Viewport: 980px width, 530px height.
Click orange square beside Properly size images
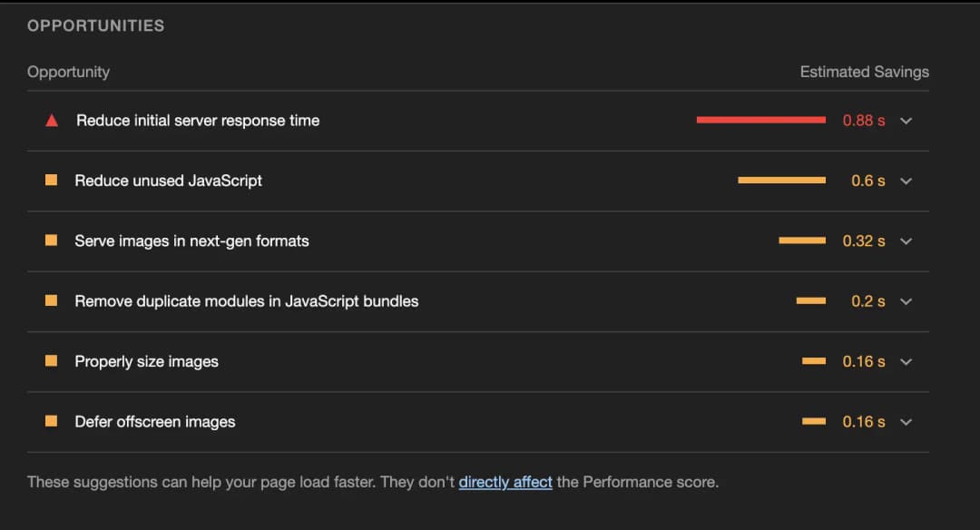click(52, 361)
